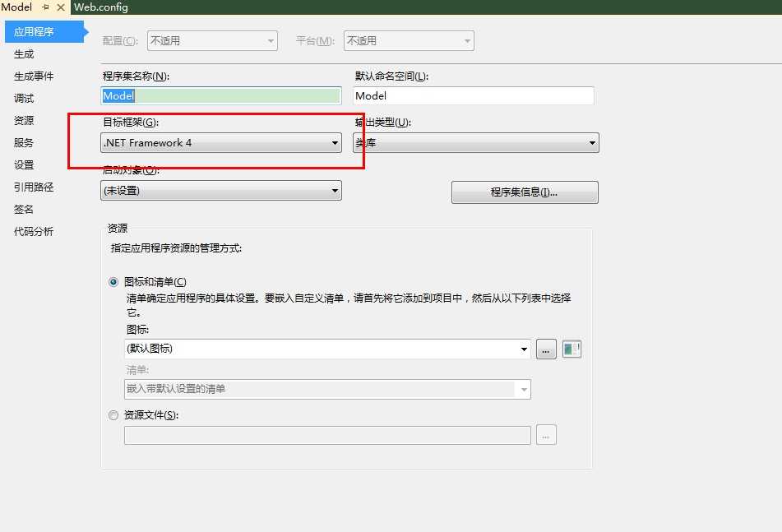Open the 生成事件 side tab
The height and width of the screenshot is (532, 782).
(34, 76)
